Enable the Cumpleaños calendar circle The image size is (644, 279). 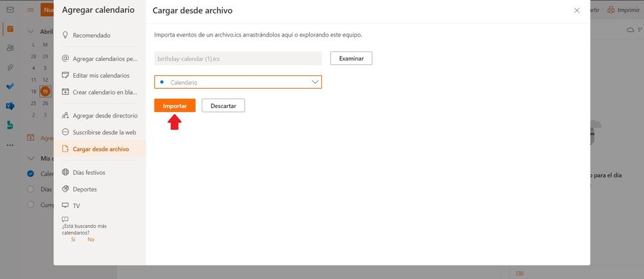tap(30, 205)
